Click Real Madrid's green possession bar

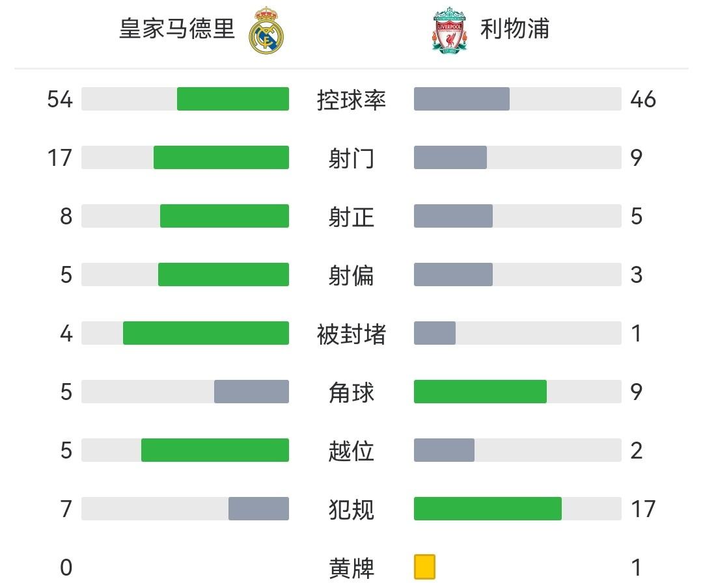coord(232,99)
